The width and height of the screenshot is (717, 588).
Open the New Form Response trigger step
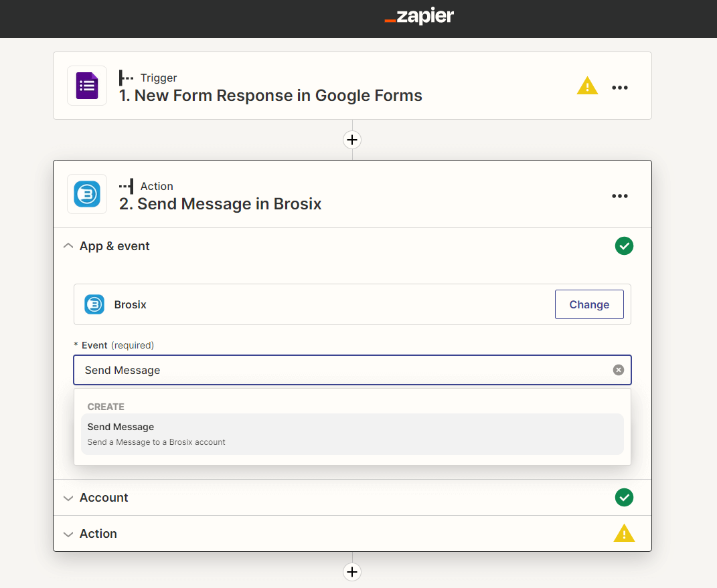click(352, 86)
